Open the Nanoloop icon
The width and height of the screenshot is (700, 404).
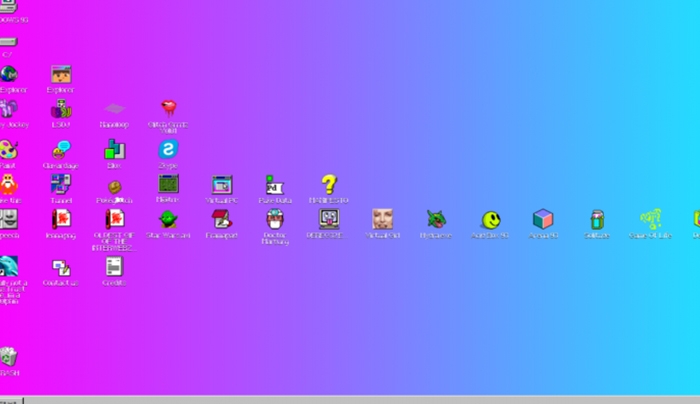[x=114, y=108]
